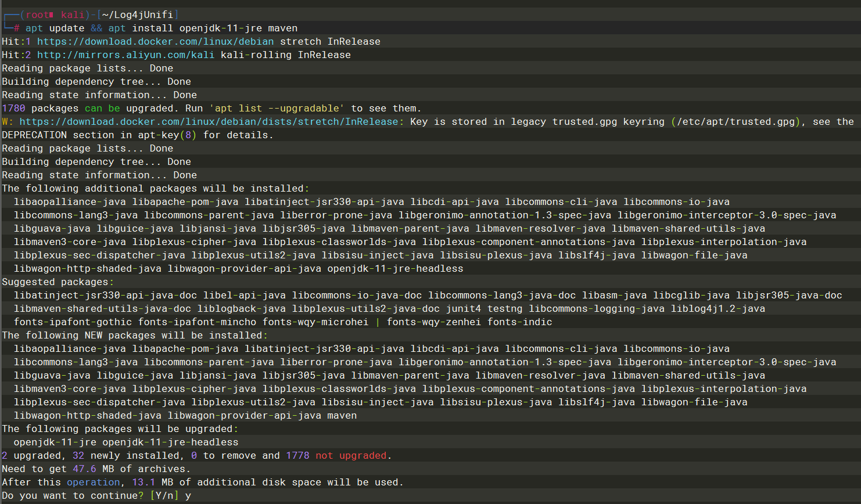The image size is (861, 504).
Task: Click the [Y/n] prompt option
Action: point(164,495)
